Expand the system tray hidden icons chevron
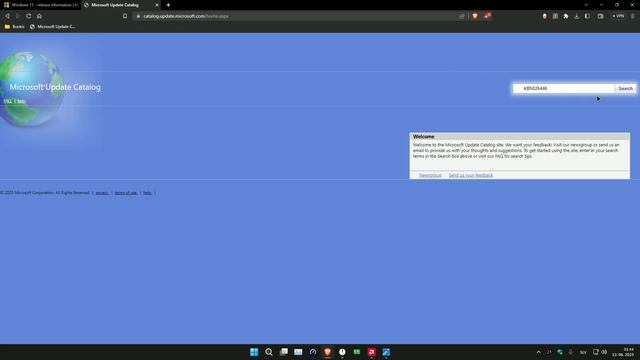 (x=538, y=352)
